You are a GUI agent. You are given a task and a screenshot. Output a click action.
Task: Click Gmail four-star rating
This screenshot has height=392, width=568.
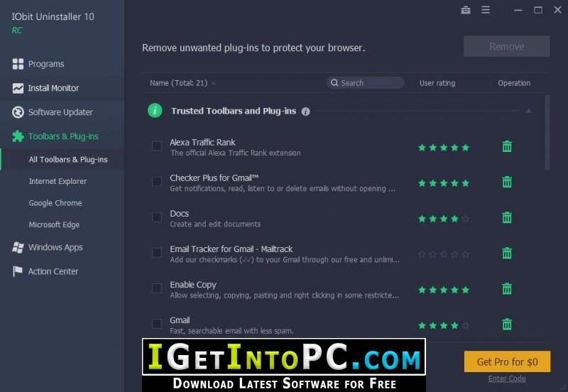click(444, 326)
